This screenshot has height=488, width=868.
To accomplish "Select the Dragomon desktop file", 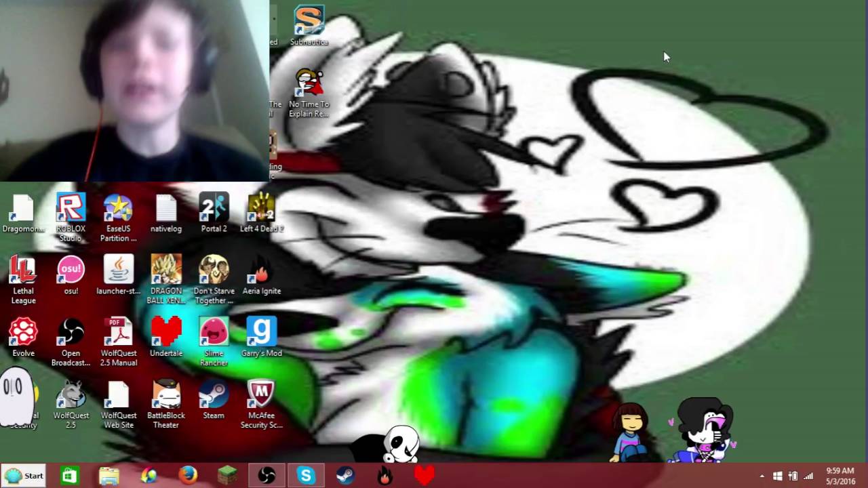I will [x=23, y=213].
